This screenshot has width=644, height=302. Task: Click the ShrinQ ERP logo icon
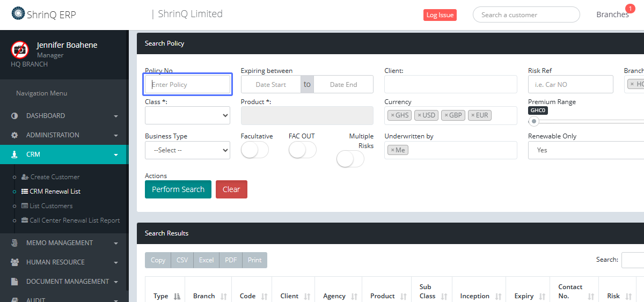[18, 13]
